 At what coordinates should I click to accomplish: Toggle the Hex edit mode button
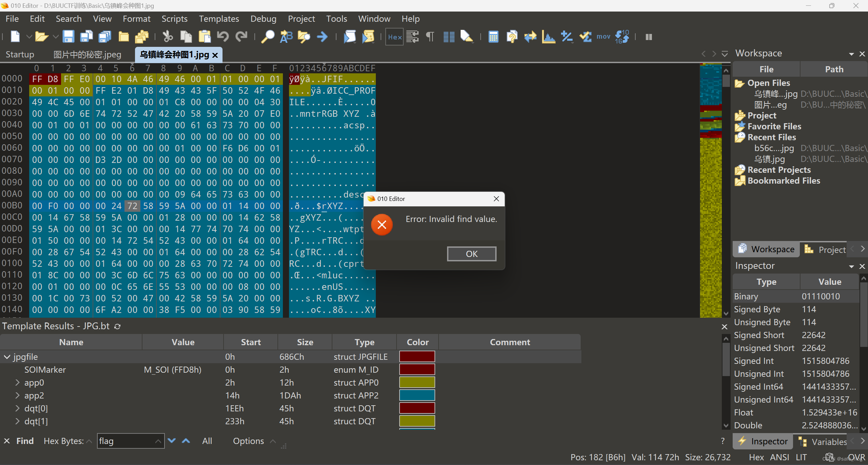394,37
